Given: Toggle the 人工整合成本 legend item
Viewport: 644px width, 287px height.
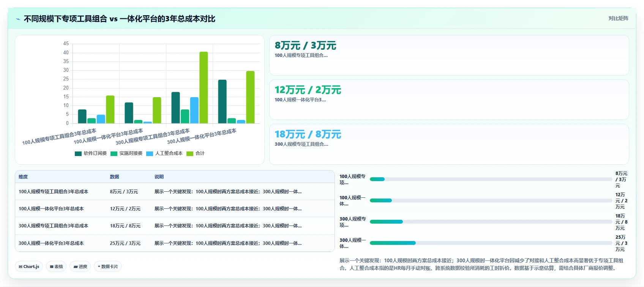Looking at the screenshot, I should 164,153.
